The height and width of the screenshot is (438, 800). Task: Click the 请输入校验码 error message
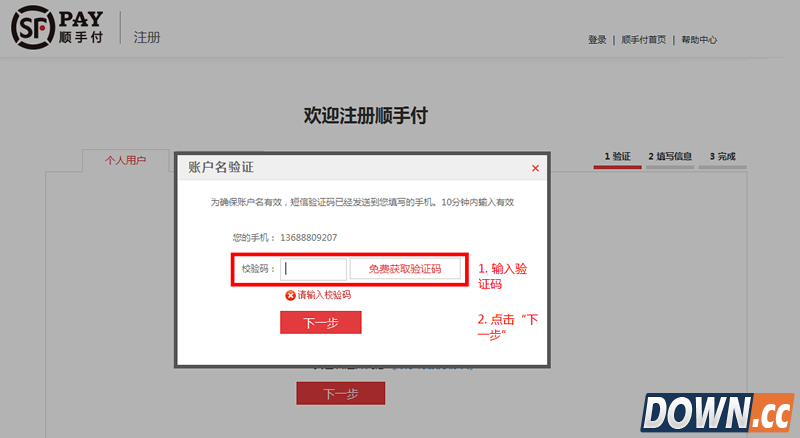pos(324,295)
